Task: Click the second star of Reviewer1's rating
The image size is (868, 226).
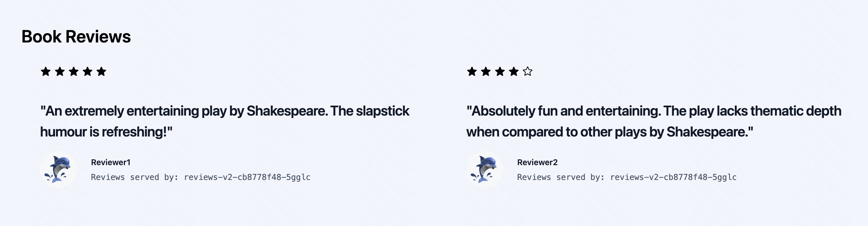Action: point(60,71)
